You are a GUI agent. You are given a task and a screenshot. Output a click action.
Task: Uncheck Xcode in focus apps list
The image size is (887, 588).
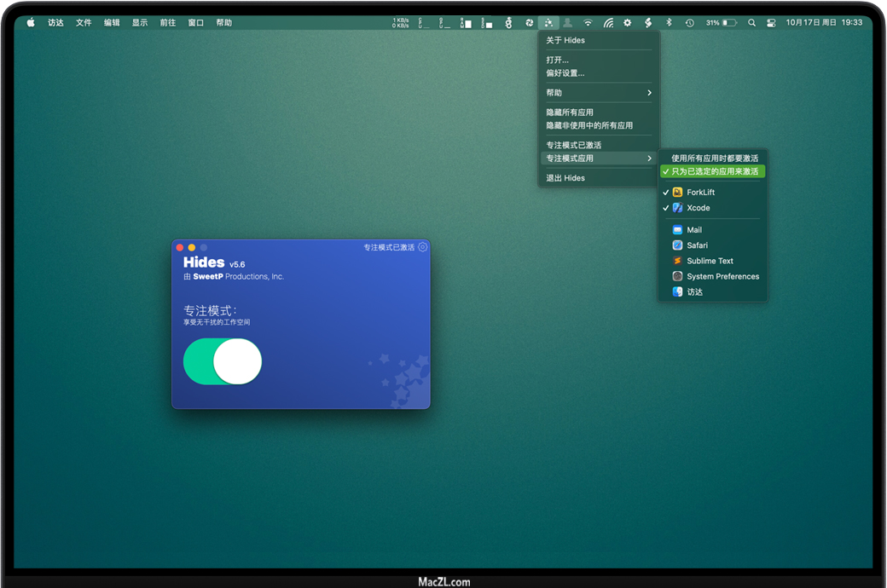pyautogui.click(x=698, y=208)
